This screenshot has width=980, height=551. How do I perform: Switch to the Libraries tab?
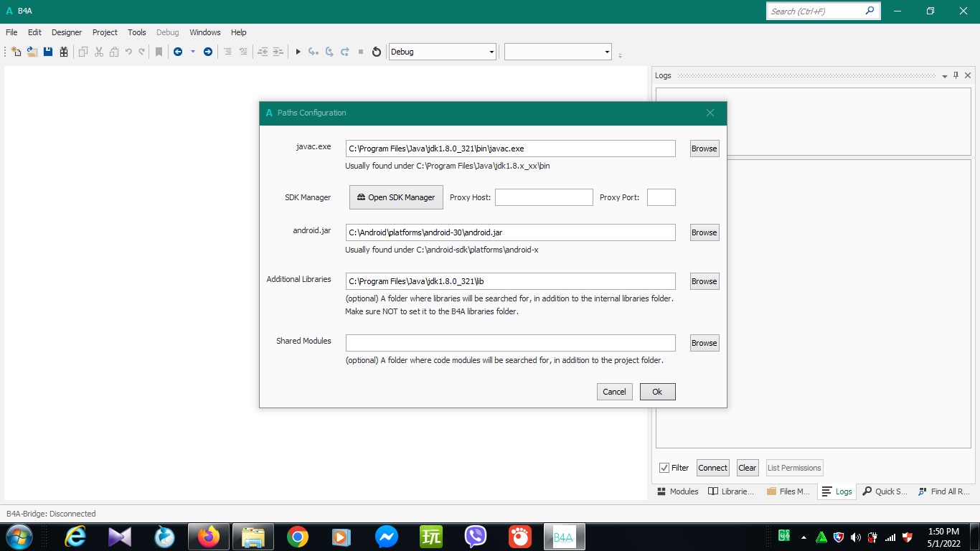point(731,491)
